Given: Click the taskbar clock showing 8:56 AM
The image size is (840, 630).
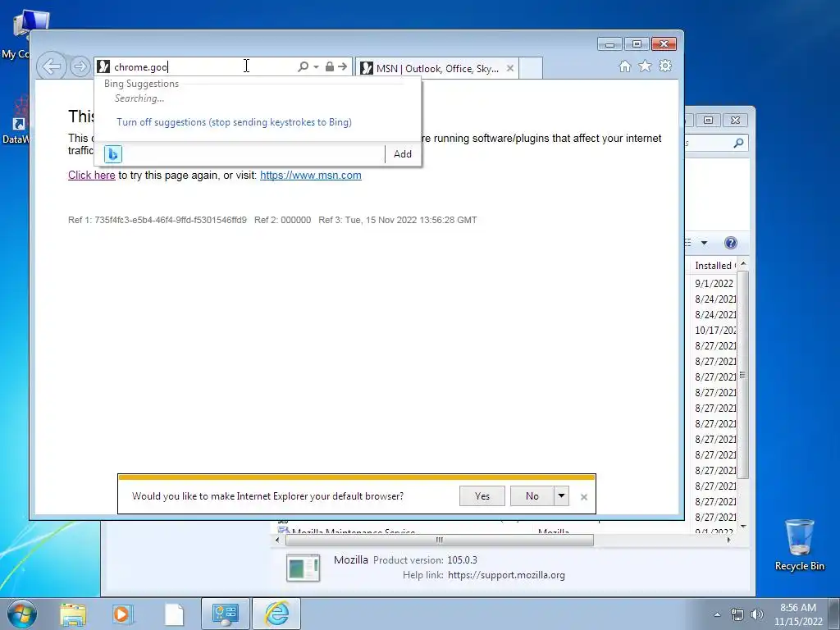Looking at the screenshot, I should point(798,614).
